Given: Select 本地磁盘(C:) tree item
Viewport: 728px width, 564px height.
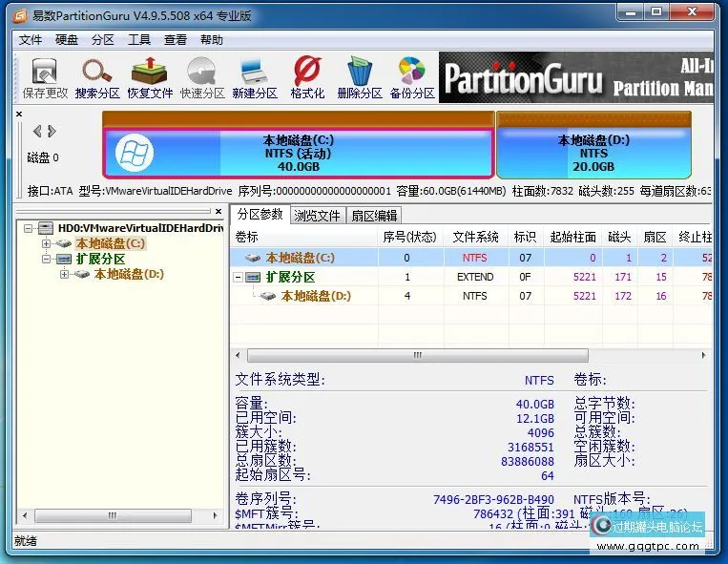Looking at the screenshot, I should (111, 243).
